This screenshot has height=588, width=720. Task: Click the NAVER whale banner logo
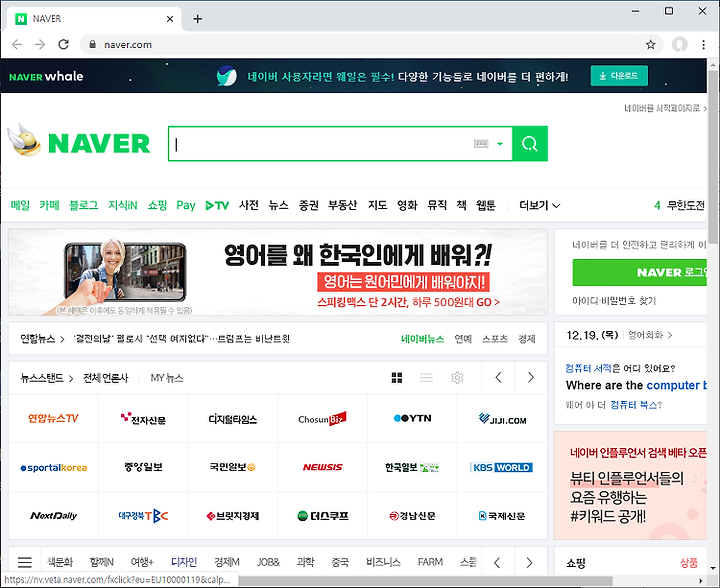point(46,76)
